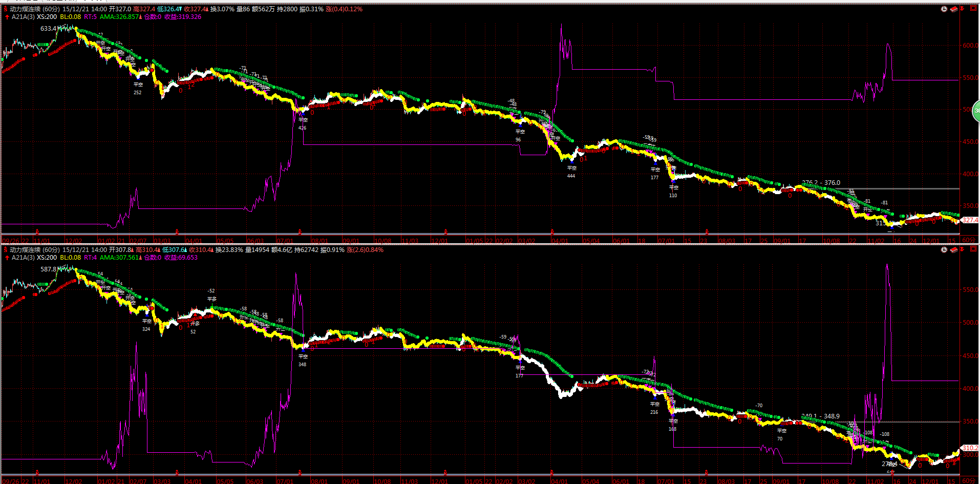Expand the red arrow beside top A21A(3)
The height and width of the screenshot is (484, 980).
7,17
